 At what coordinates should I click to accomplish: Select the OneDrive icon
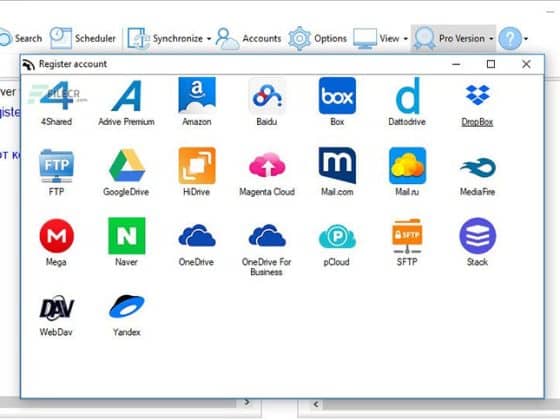pyautogui.click(x=197, y=235)
